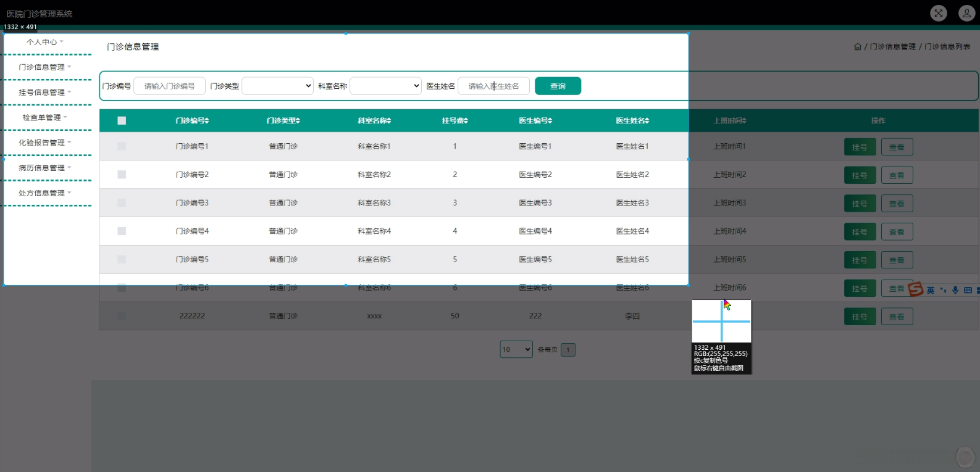
Task: Check the checkbox for row 门诊编号5
Action: click(122, 260)
